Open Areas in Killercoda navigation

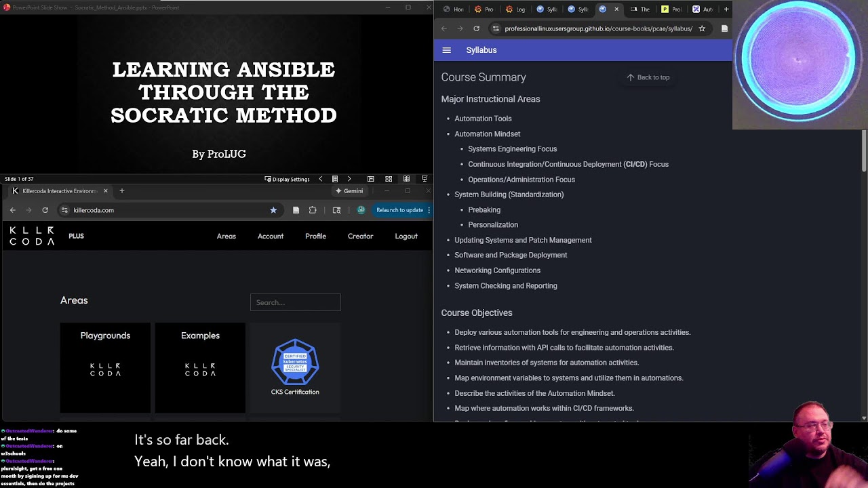coord(226,236)
